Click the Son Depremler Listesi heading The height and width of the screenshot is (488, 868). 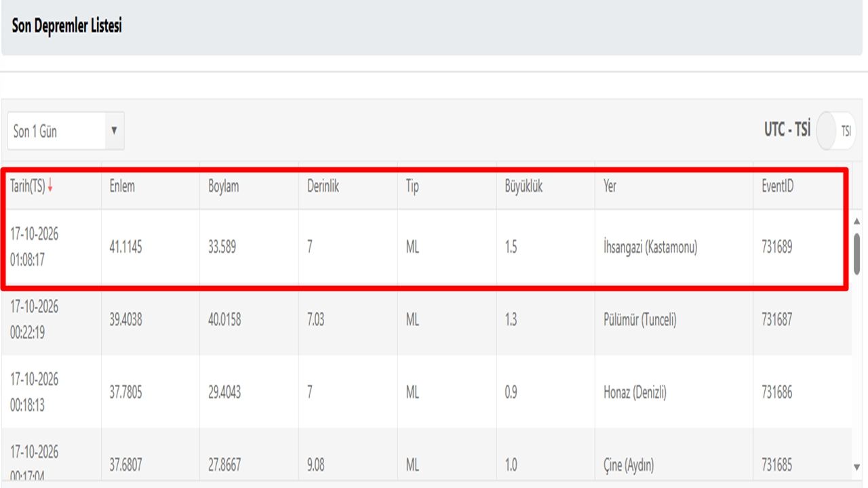67,26
